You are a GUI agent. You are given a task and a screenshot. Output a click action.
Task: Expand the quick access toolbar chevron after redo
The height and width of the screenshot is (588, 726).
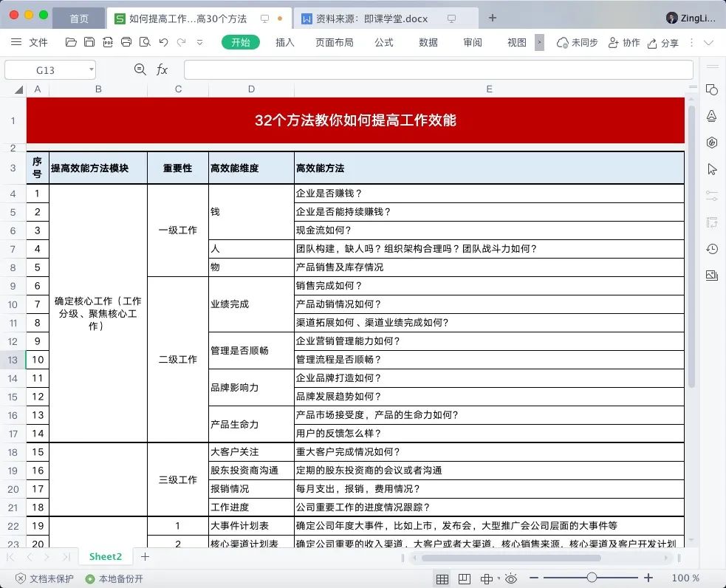click(198, 43)
